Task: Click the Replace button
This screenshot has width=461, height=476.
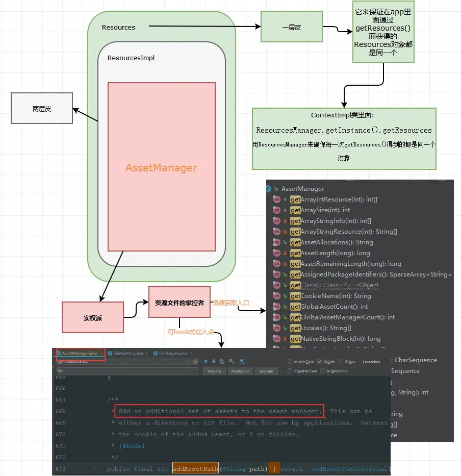Action: pyautogui.click(x=215, y=371)
